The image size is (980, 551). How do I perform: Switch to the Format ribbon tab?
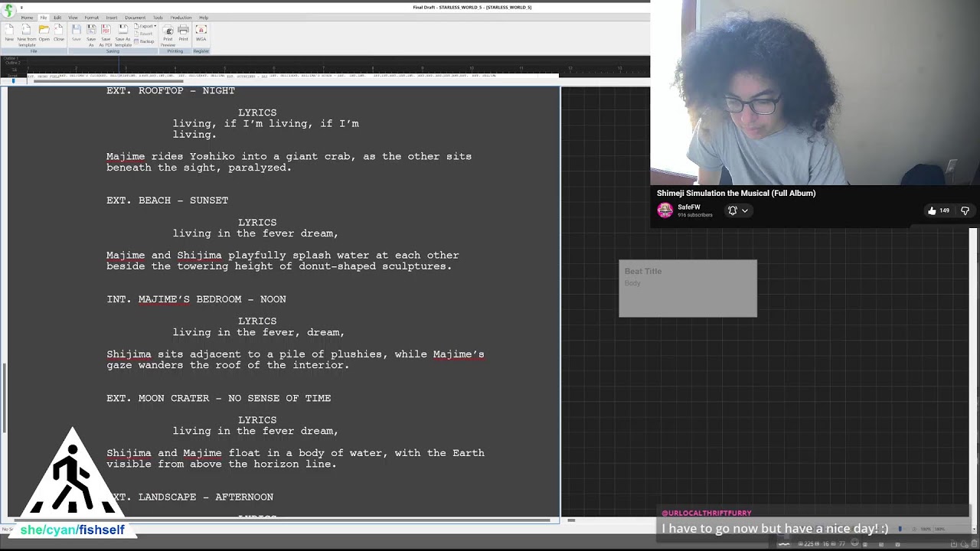click(92, 17)
